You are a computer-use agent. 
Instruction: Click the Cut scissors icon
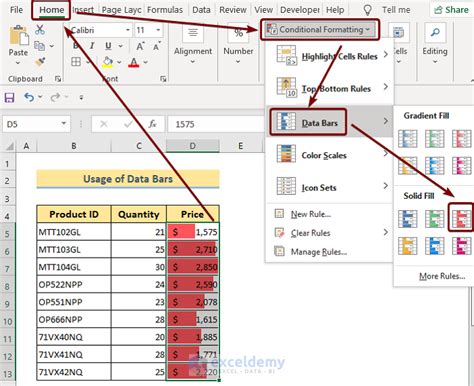click(40, 30)
